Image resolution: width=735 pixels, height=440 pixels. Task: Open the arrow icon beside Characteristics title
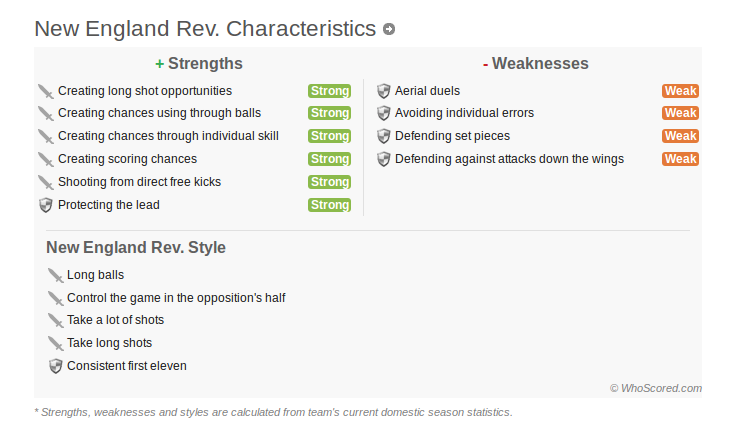[389, 29]
